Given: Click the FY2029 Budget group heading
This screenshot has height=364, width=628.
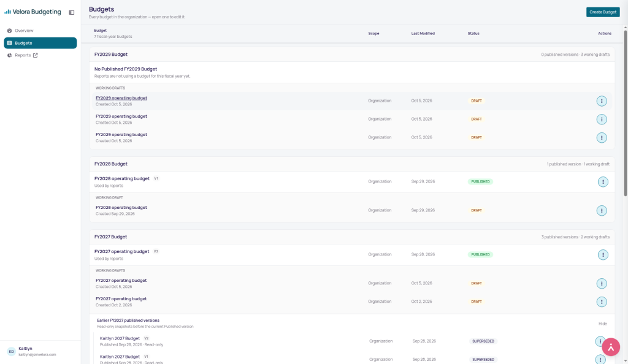Looking at the screenshot, I should 111,55.
